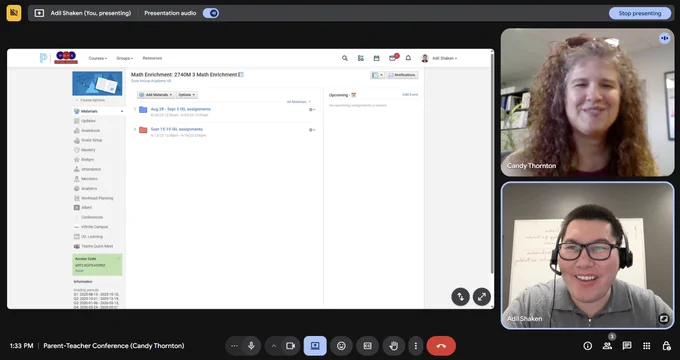
Task: Open the activities grid icon
Action: 647,346
